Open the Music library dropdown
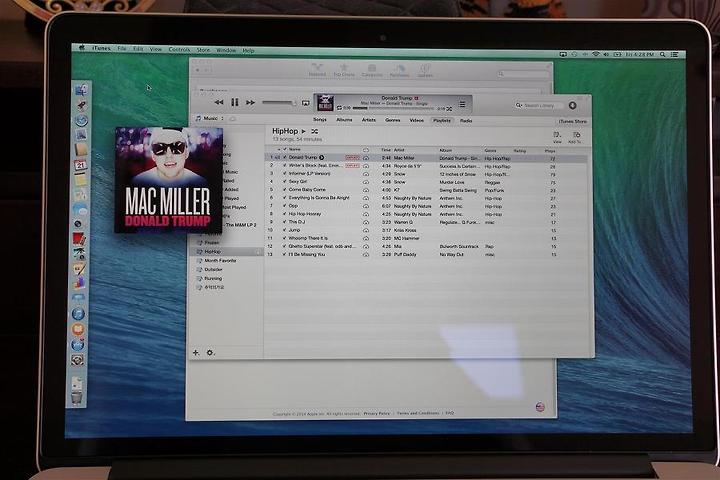 point(210,119)
